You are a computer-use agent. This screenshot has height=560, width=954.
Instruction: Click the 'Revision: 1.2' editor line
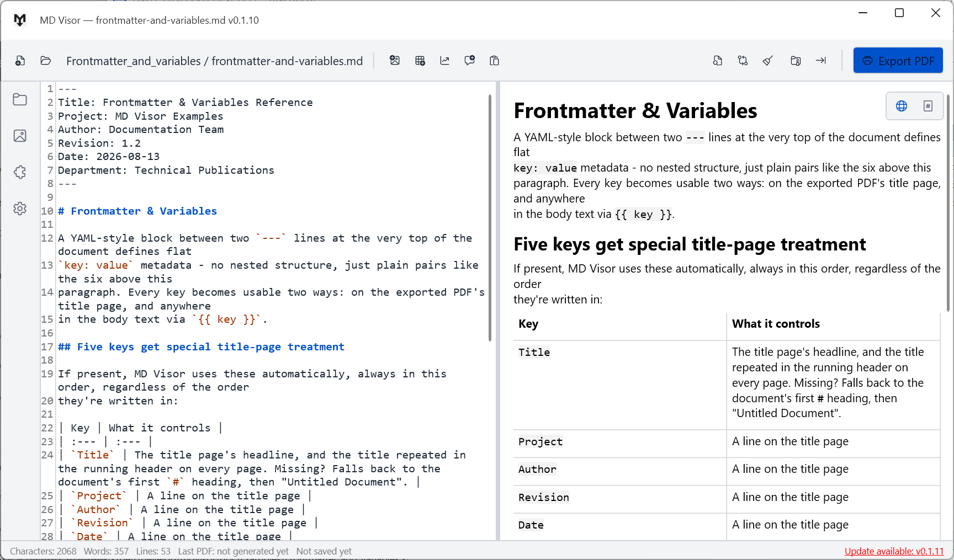coord(99,143)
